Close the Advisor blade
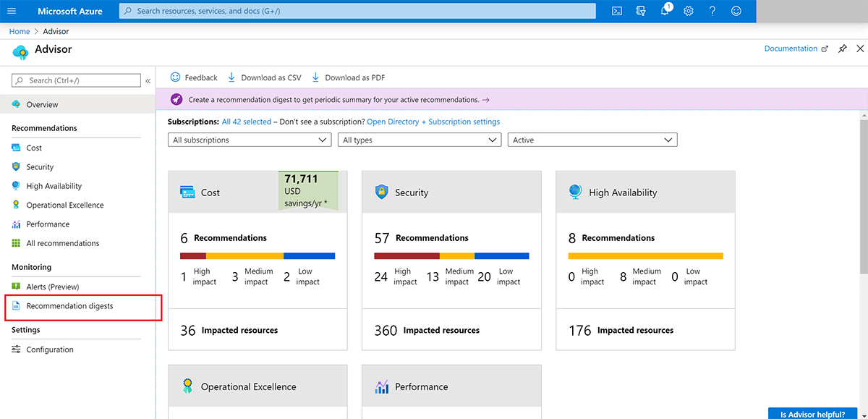868x419 pixels. (860, 48)
